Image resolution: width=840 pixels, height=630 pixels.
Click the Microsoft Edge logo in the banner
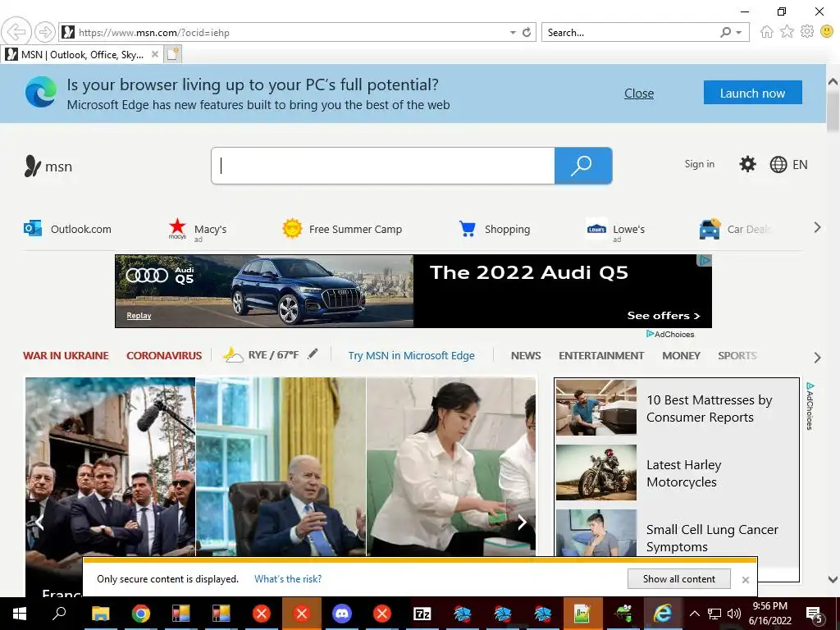41,92
